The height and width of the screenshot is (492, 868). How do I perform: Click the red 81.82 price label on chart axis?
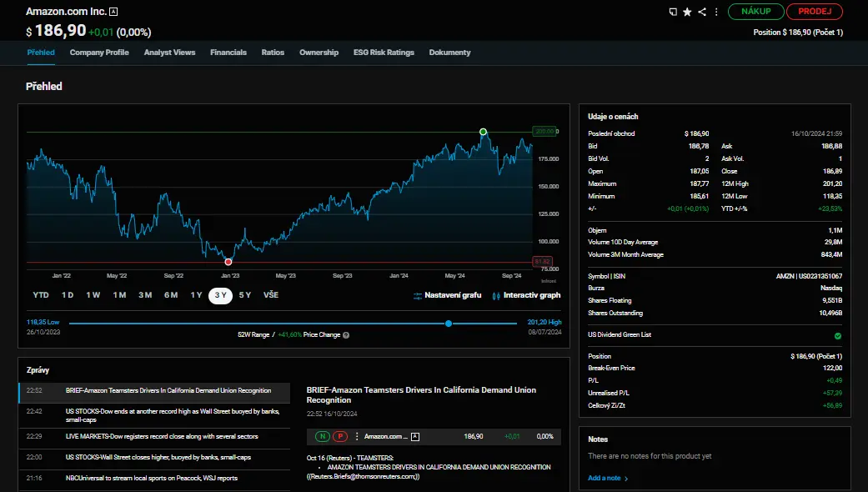pyautogui.click(x=542, y=261)
